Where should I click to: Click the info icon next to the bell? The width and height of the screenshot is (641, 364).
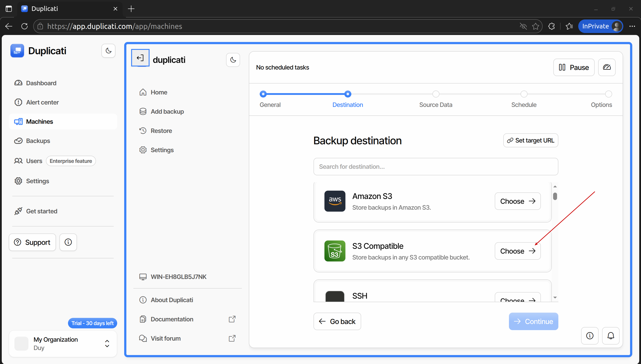click(589, 336)
